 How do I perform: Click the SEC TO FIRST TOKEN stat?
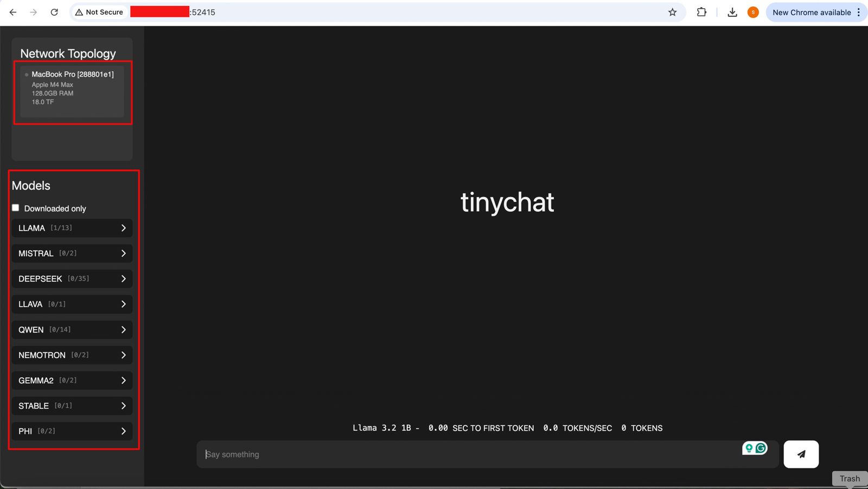point(493,428)
